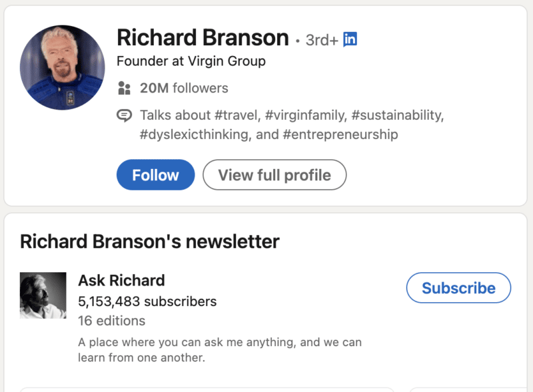Viewport: 533px width, 392px height.
Task: Subscribe to the Ask Richard newsletter
Action: tap(458, 288)
